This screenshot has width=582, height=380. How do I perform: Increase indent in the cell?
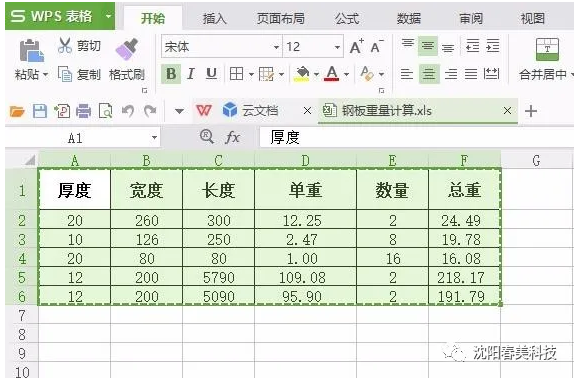tap(493, 46)
